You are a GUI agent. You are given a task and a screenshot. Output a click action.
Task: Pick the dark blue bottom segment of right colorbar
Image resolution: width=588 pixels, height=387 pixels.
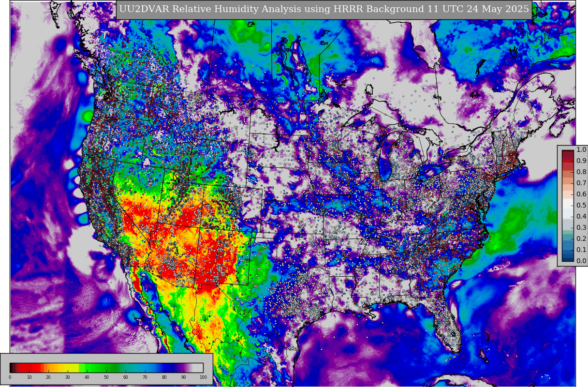[568, 259]
